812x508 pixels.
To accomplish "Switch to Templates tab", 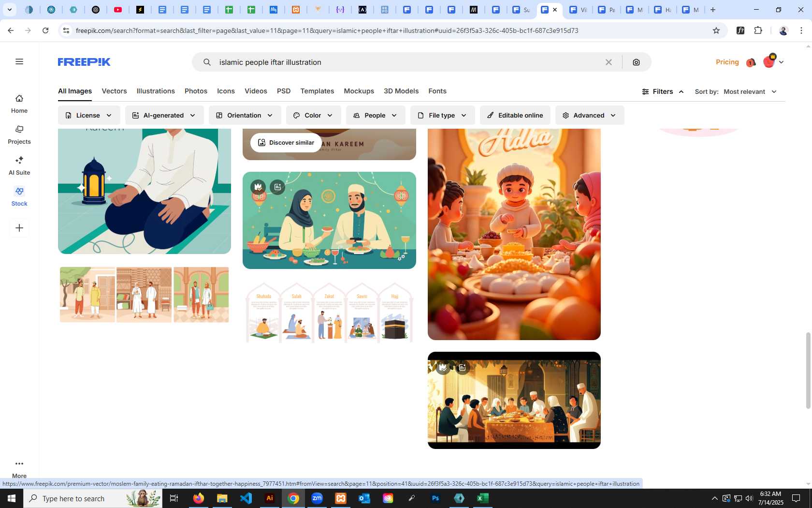I will coord(317,91).
